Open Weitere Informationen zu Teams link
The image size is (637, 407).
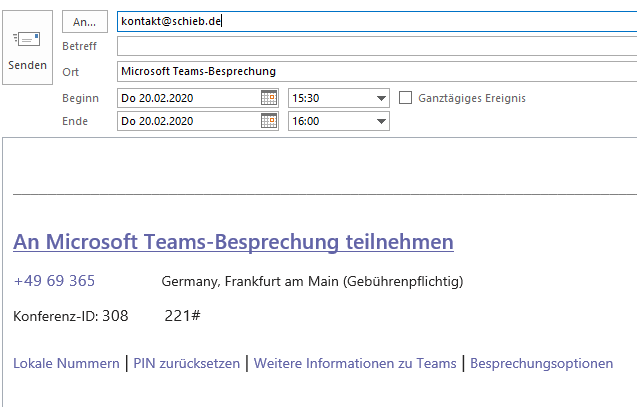tap(355, 363)
